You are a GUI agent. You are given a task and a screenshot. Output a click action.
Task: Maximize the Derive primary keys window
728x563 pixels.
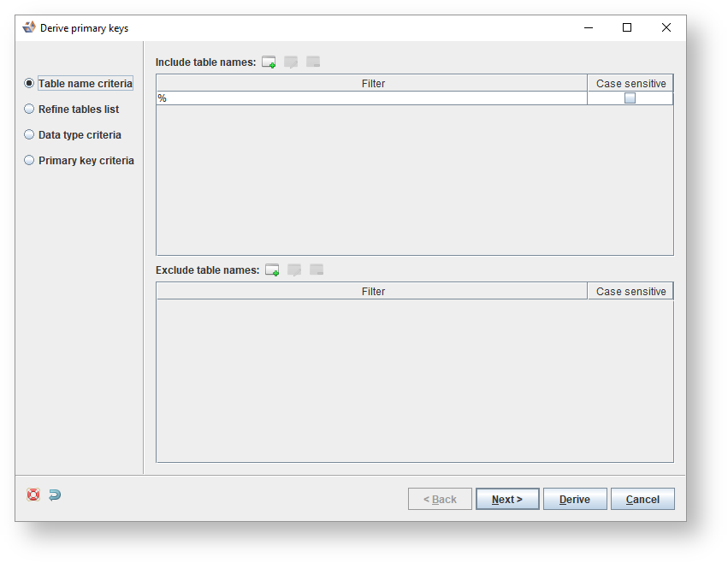tap(627, 27)
